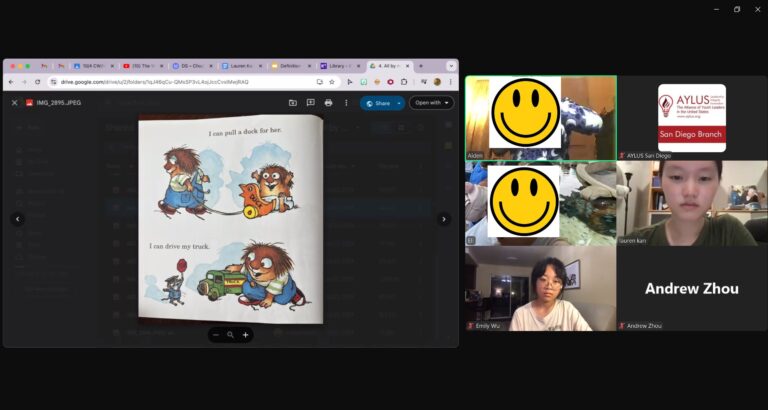The image size is (768, 410).
Task: Click the macOS green fullscreen dot in Chrome
Action: click(28, 66)
